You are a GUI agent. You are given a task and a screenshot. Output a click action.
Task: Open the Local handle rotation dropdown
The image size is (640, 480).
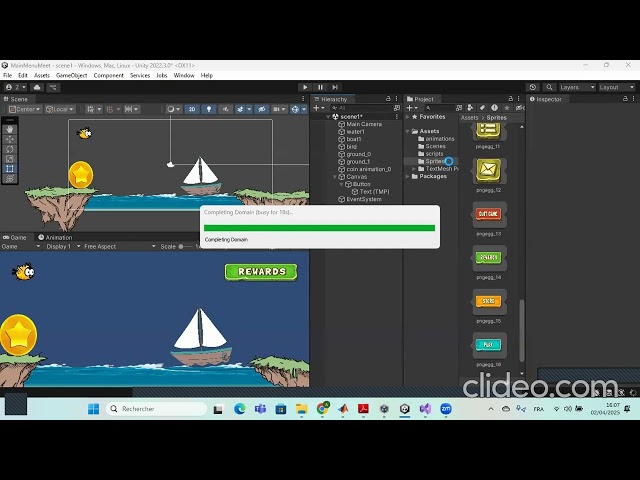coord(60,109)
